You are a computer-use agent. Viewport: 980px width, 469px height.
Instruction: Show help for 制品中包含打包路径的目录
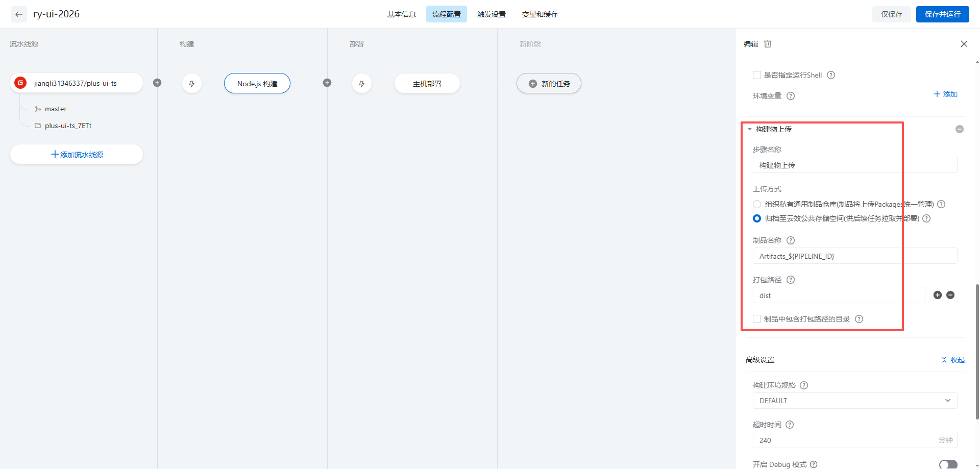(x=859, y=319)
